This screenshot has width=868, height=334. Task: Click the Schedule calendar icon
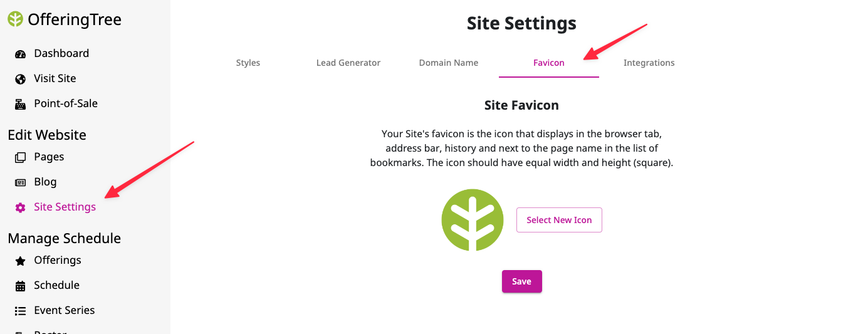21,286
